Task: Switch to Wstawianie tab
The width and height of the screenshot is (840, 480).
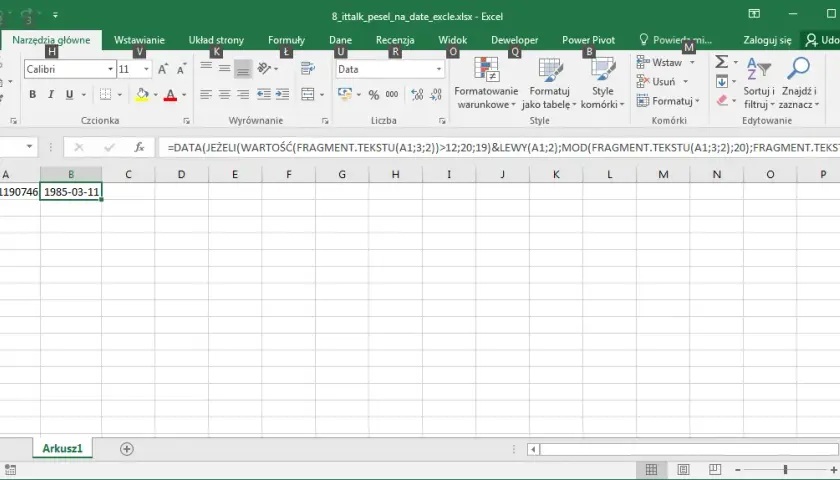Action: tap(139, 40)
